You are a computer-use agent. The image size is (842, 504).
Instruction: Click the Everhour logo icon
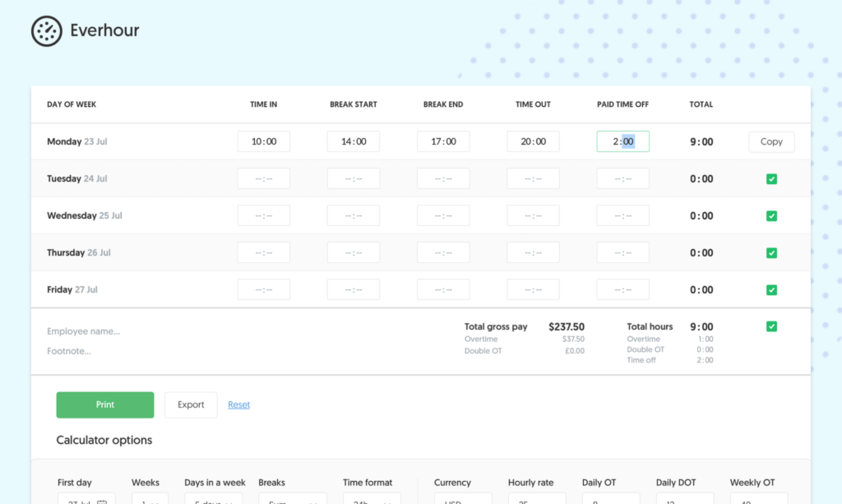(x=47, y=30)
